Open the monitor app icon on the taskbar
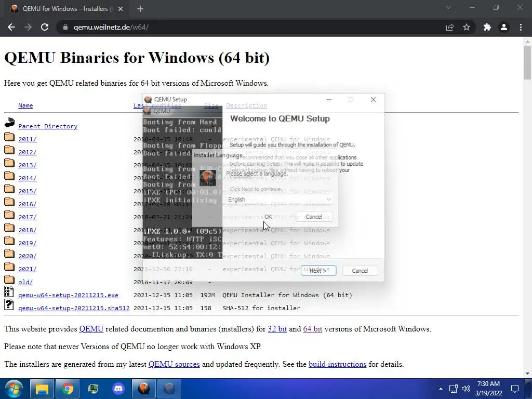The height and width of the screenshot is (399, 532). click(x=93, y=389)
